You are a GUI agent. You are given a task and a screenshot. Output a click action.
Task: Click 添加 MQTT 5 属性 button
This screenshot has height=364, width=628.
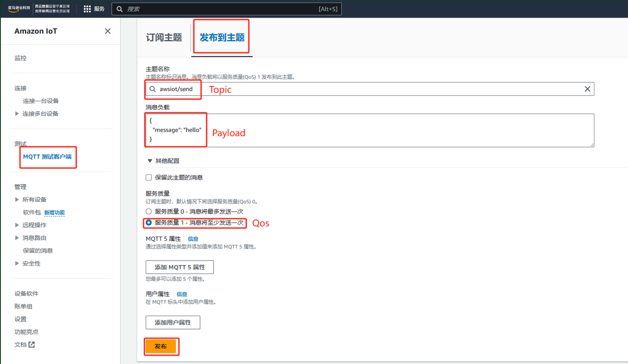180,267
